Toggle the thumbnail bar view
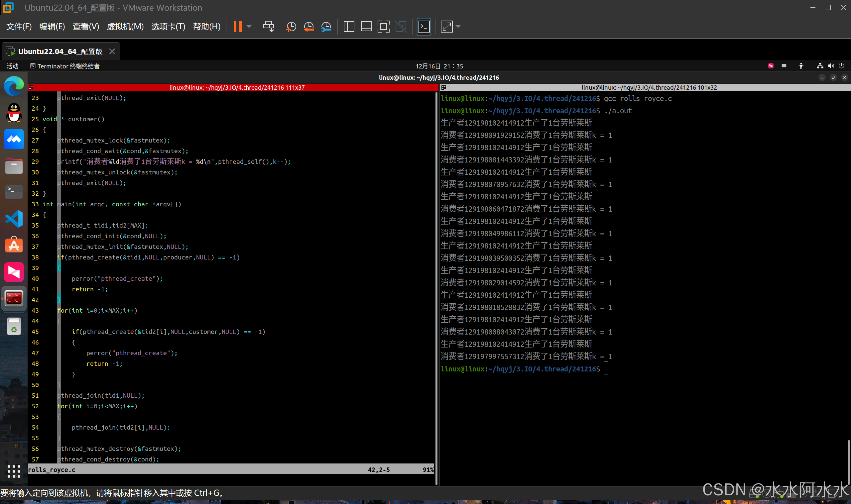Viewport: 851px width, 504px height. click(366, 27)
